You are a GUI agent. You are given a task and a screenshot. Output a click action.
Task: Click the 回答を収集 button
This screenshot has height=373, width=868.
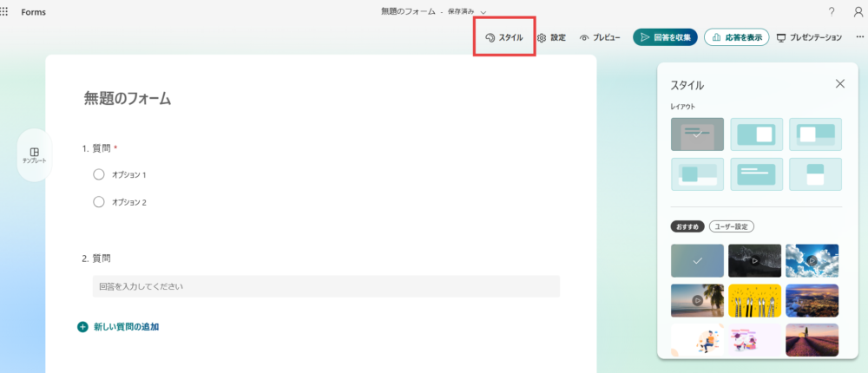tap(666, 37)
